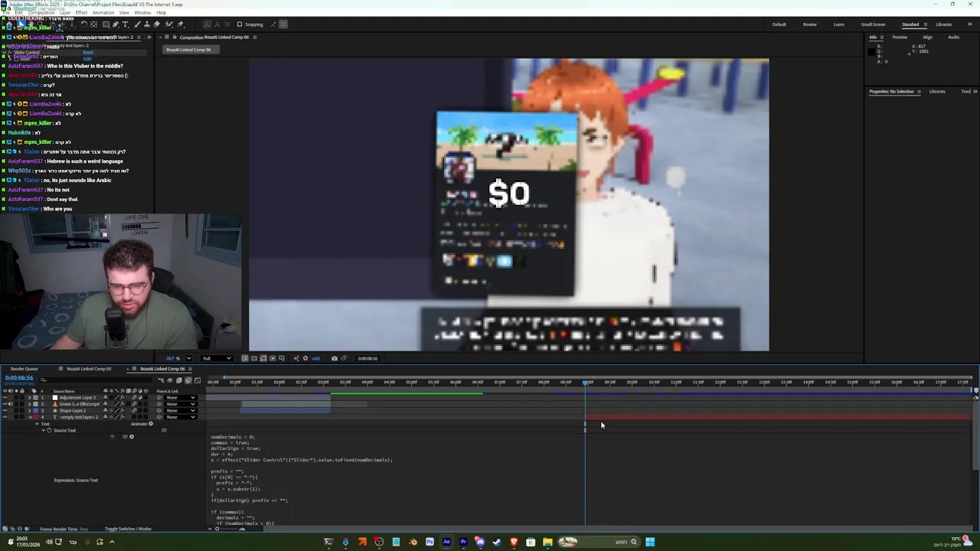Open the Window menu
Viewport: 980px width, 551px height.
click(x=142, y=12)
